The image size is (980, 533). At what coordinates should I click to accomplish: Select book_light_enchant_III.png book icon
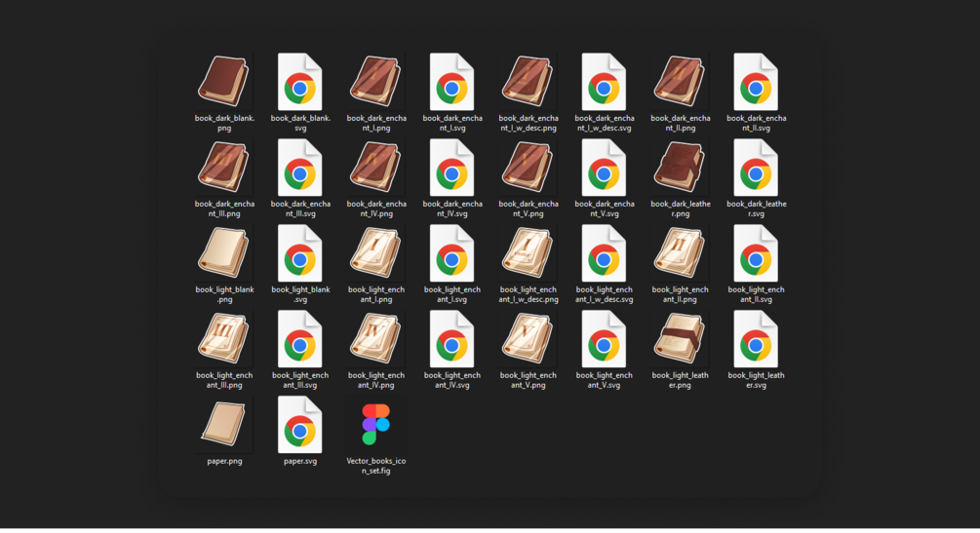[223, 338]
